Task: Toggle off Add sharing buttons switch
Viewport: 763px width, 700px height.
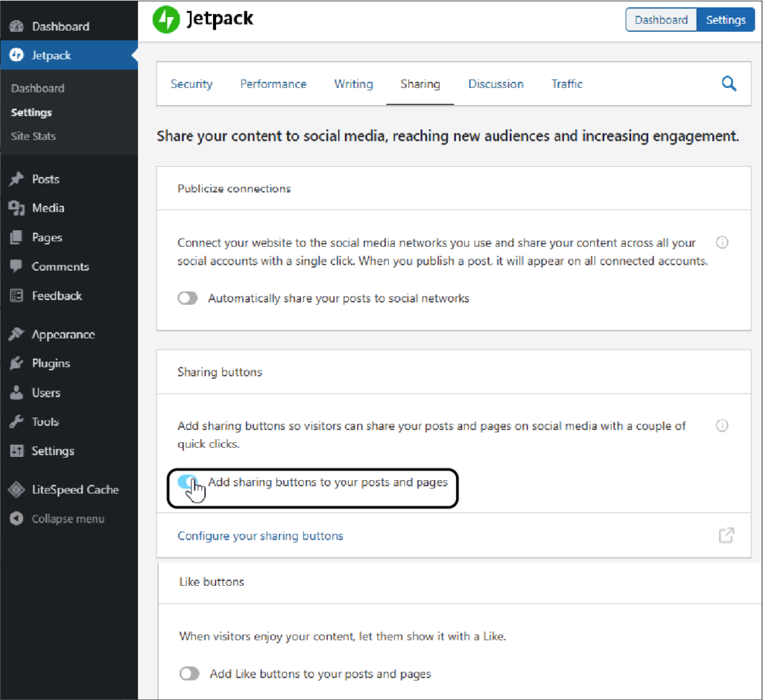Action: 187,482
